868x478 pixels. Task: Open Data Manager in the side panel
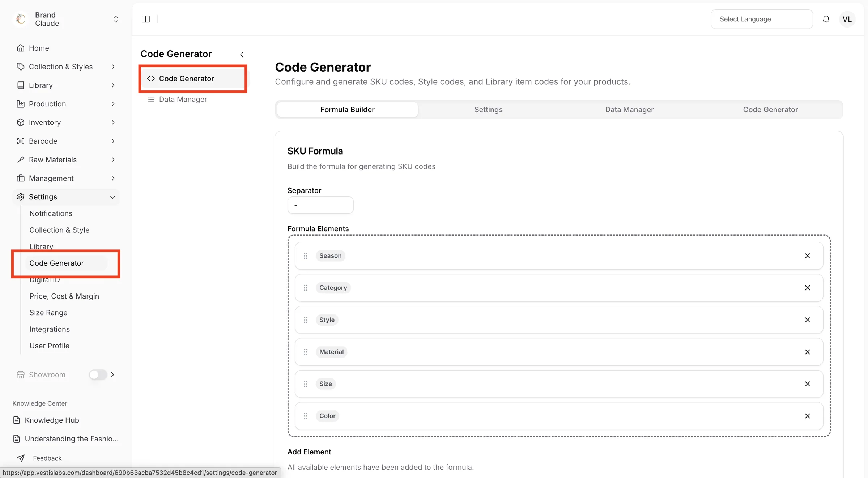tap(183, 99)
